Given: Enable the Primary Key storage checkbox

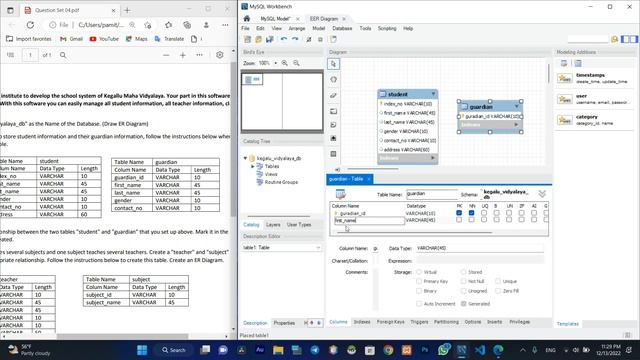Looking at the screenshot, I should pyautogui.click(x=419, y=281).
